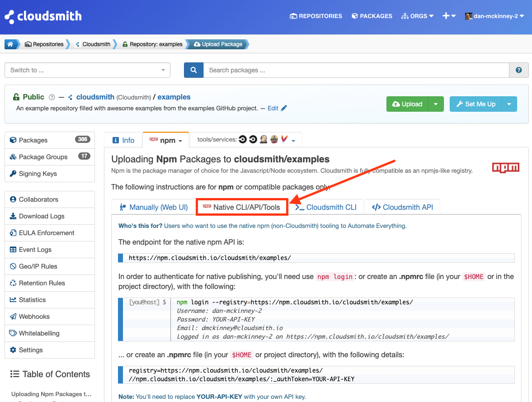The image size is (532, 402).
Task: Go to Repository: examples breadcrumb
Action: click(x=153, y=44)
